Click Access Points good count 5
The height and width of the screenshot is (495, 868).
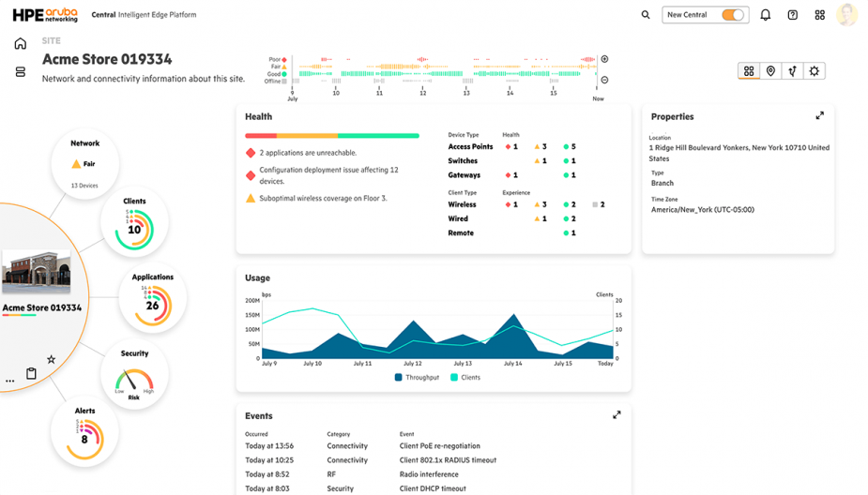pyautogui.click(x=570, y=146)
